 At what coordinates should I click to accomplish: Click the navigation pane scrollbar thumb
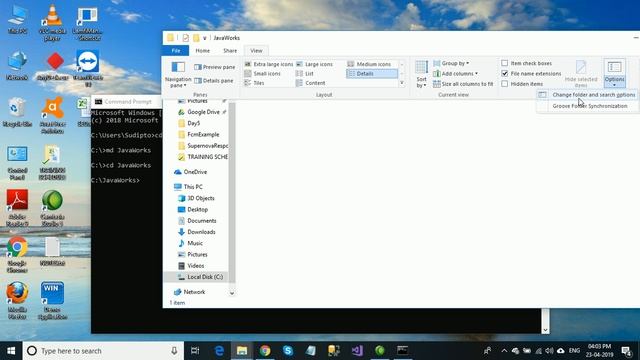click(x=232, y=192)
